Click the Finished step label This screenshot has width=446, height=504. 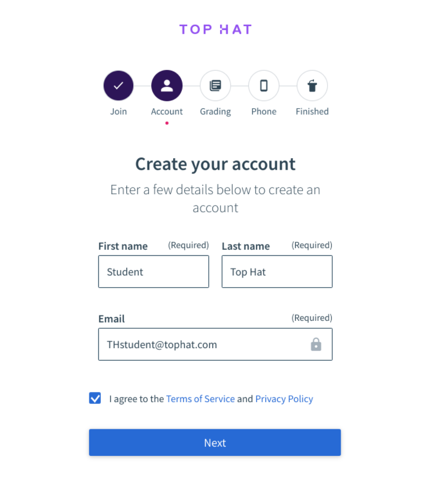(x=312, y=112)
